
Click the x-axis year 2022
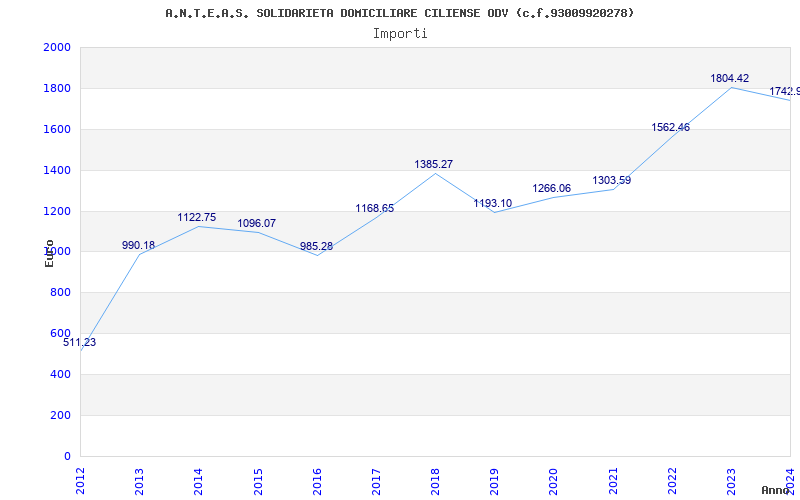click(672, 481)
